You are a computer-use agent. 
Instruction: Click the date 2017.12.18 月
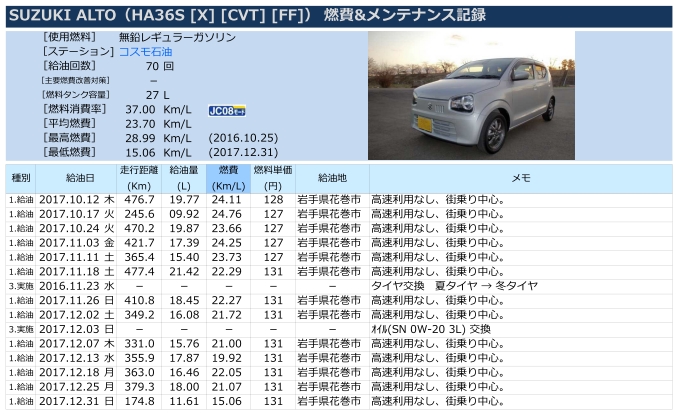point(77,373)
